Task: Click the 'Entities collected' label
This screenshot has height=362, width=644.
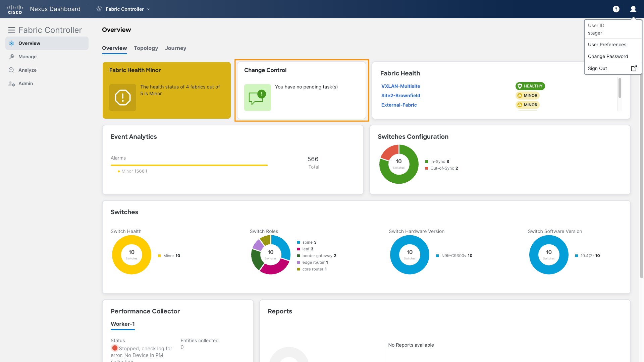Action: click(x=200, y=341)
